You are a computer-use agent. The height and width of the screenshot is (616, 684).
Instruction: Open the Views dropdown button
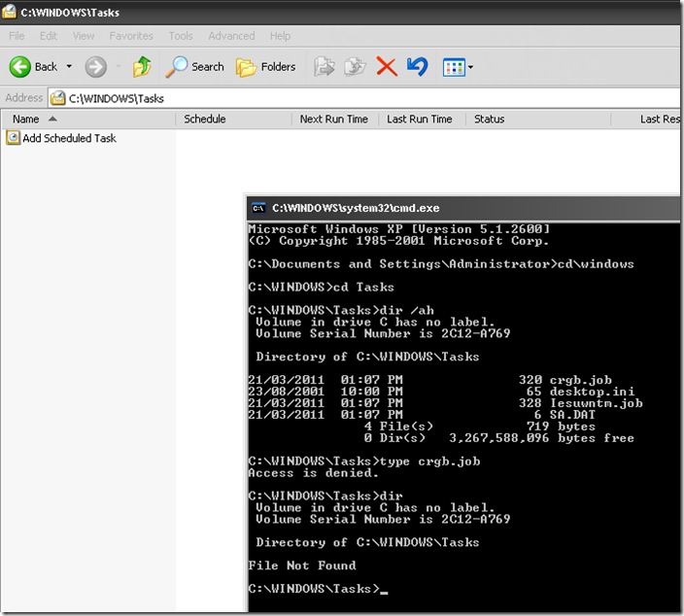458,67
